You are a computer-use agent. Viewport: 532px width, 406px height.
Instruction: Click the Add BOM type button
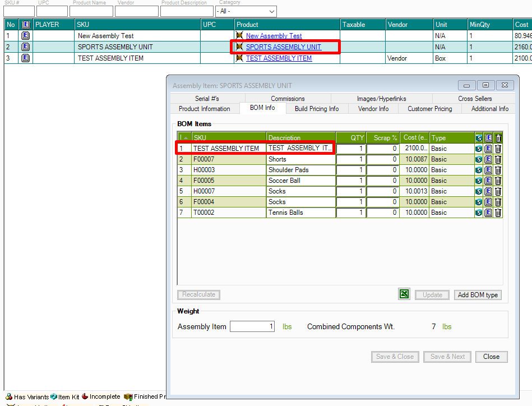click(477, 295)
